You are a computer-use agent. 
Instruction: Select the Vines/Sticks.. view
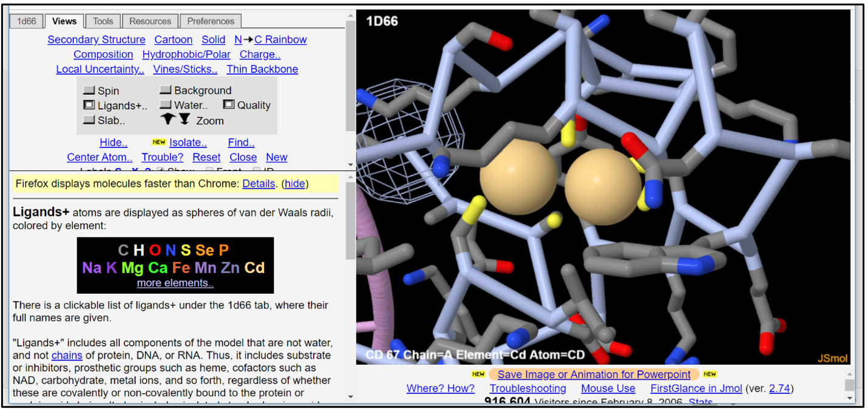[x=185, y=69]
